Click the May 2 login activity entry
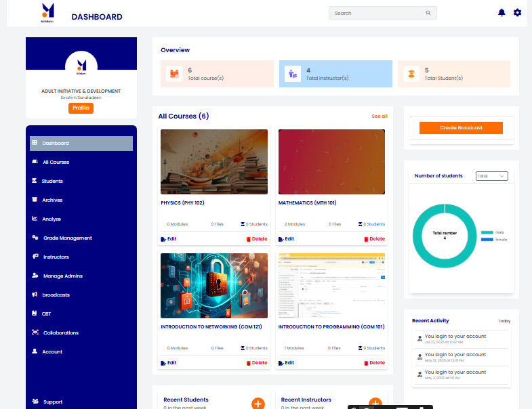The width and height of the screenshot is (532, 409). [462, 374]
